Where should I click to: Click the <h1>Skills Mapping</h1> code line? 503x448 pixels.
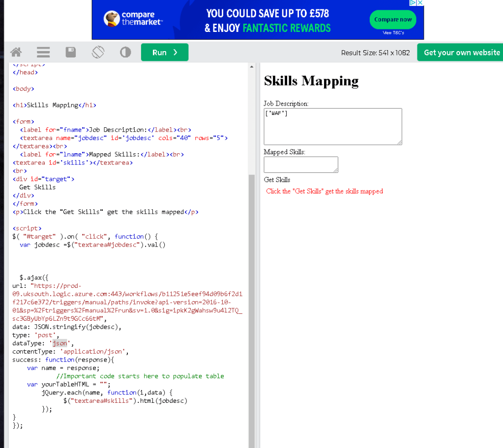pos(54,105)
